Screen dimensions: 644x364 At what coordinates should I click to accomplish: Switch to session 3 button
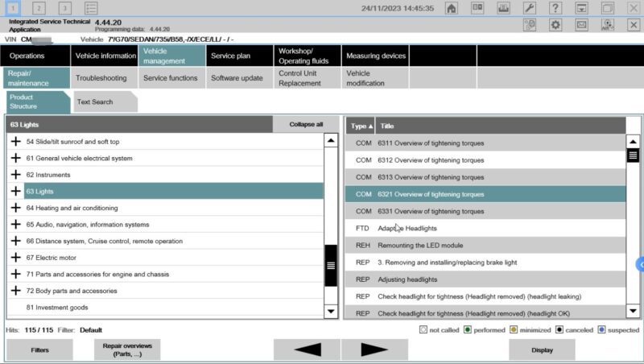[64, 8]
